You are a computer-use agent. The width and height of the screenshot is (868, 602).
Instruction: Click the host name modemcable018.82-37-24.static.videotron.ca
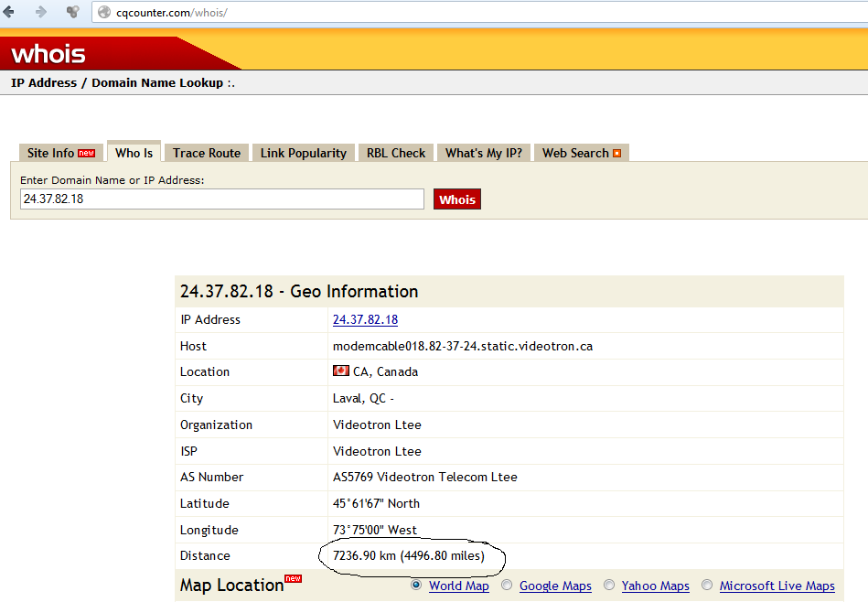pyautogui.click(x=463, y=346)
